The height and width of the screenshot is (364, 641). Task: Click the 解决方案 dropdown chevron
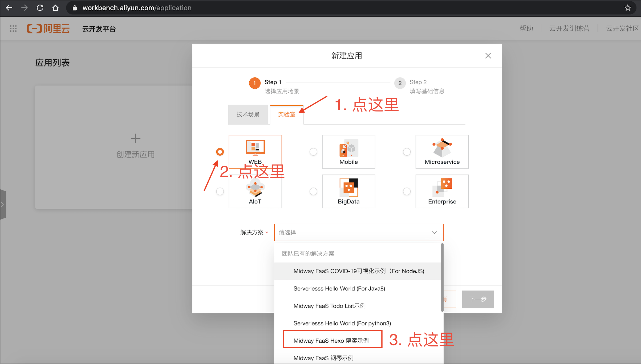[434, 233]
